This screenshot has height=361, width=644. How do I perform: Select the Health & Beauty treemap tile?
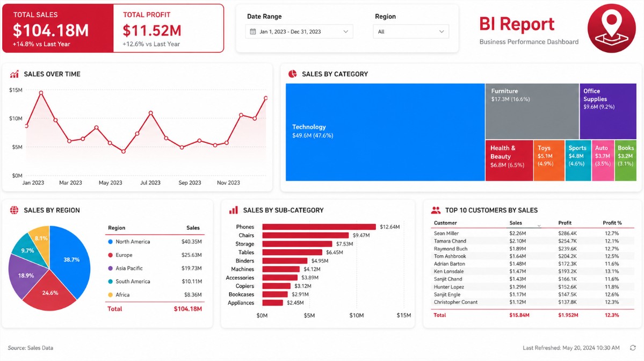tap(509, 161)
